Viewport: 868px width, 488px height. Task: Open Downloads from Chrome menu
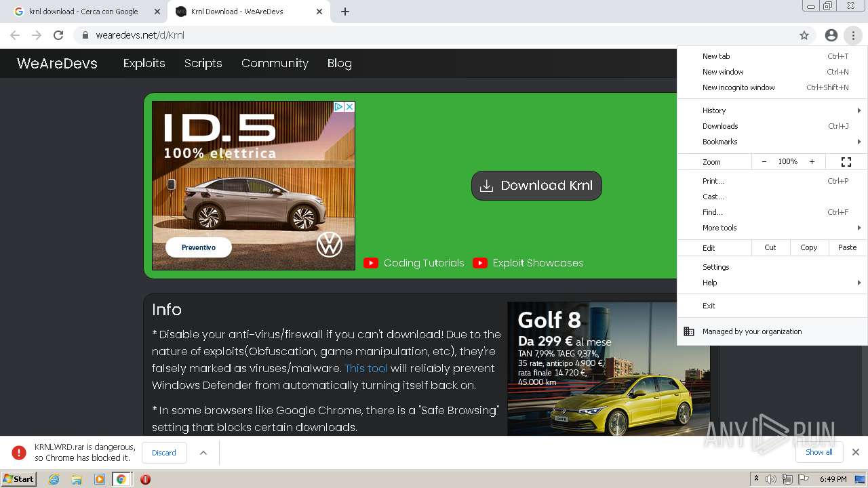point(772,126)
